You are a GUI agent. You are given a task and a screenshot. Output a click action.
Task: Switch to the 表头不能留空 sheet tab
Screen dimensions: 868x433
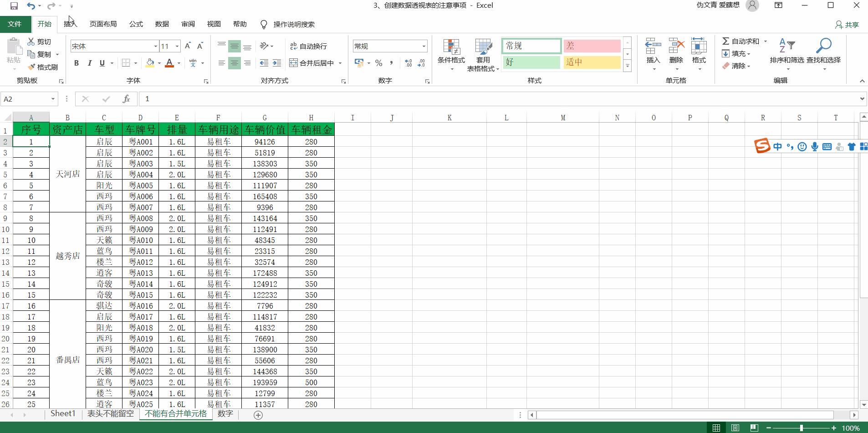point(110,414)
